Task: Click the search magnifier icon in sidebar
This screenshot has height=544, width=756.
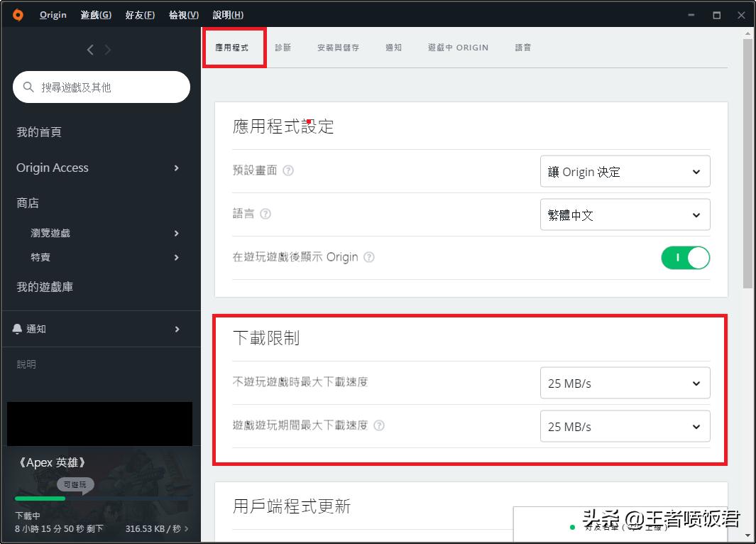Action: tap(28, 87)
